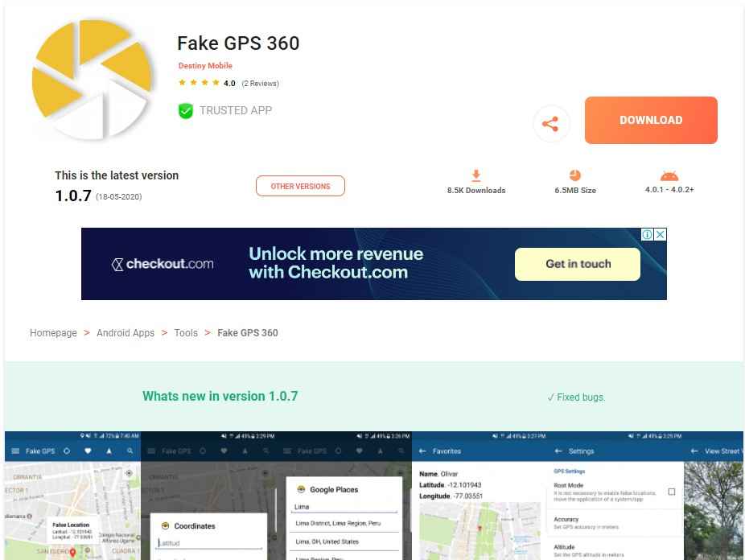View the Favorites screenshot thumbnail
The height and width of the screenshot is (560, 745).
[x=480, y=496]
